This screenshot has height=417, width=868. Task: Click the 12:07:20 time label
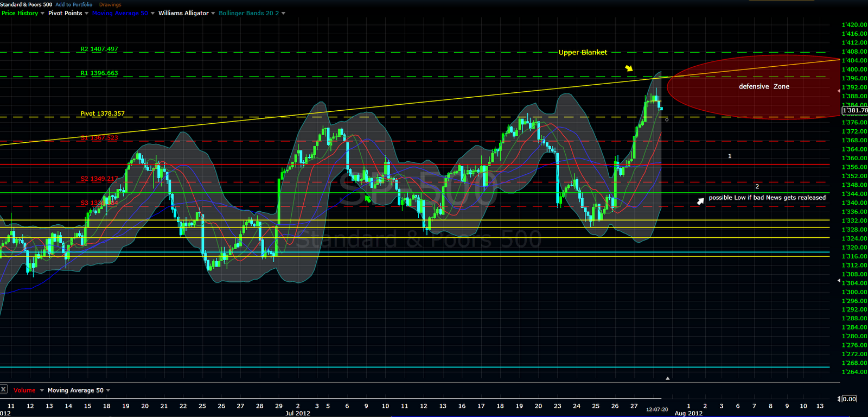657,409
